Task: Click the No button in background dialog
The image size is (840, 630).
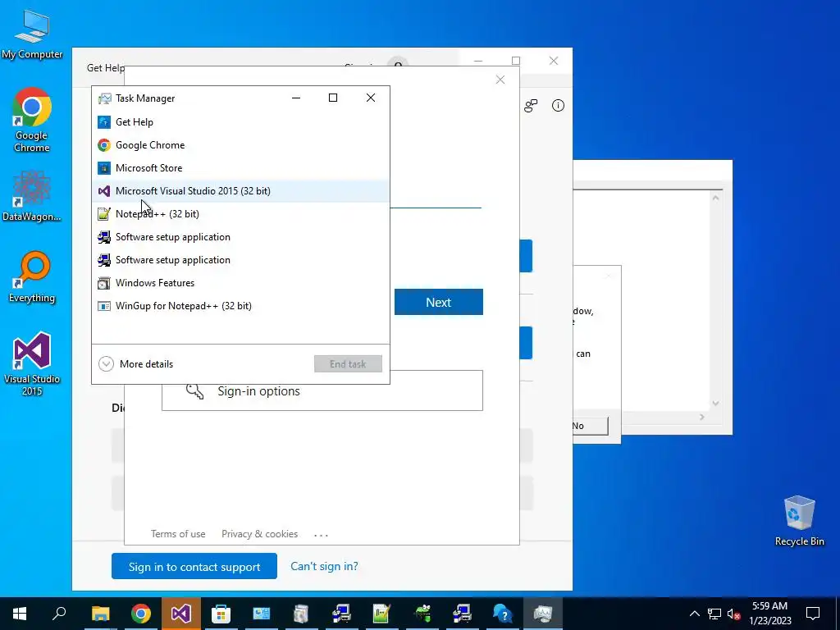Action: coord(589,426)
